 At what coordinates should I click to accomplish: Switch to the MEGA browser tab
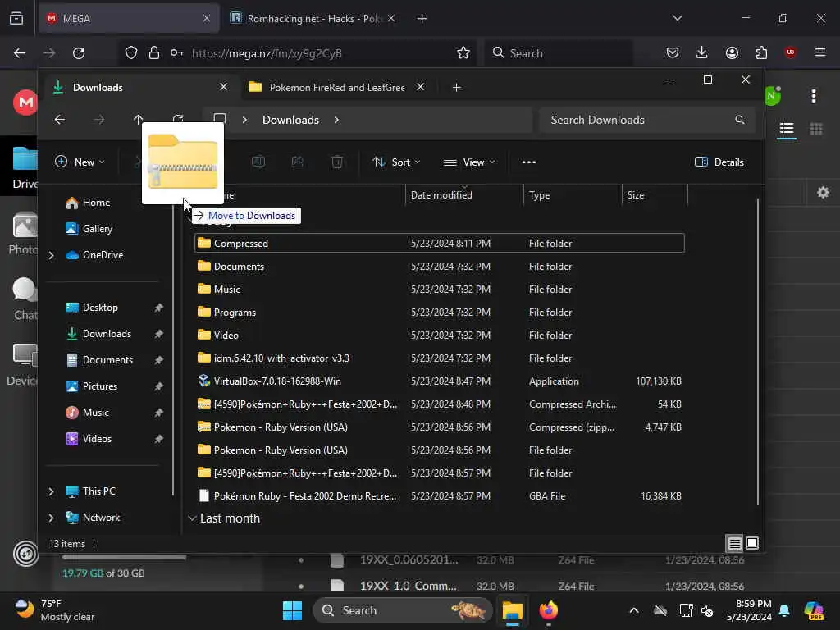pyautogui.click(x=129, y=18)
